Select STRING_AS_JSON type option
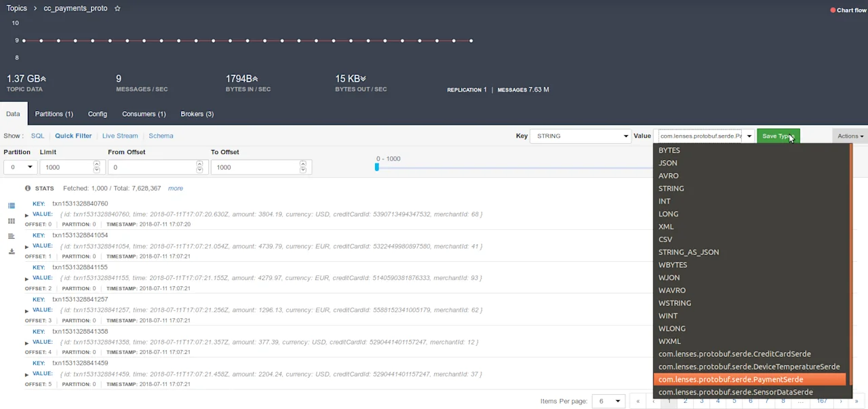This screenshot has width=868, height=409. 749,252
